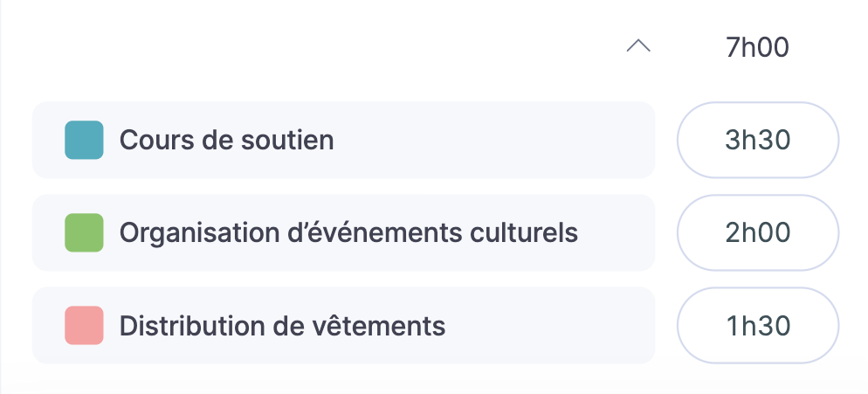Image resolution: width=868 pixels, height=394 pixels.
Task: Open the last activity in the list
Action: click(x=282, y=326)
